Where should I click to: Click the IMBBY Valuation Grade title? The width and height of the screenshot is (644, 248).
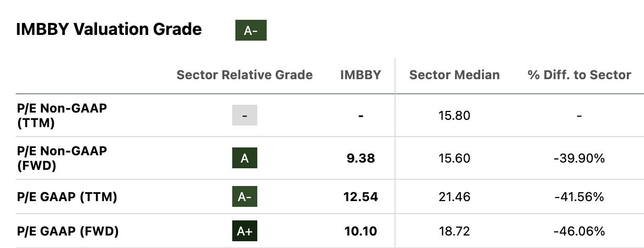point(109,29)
